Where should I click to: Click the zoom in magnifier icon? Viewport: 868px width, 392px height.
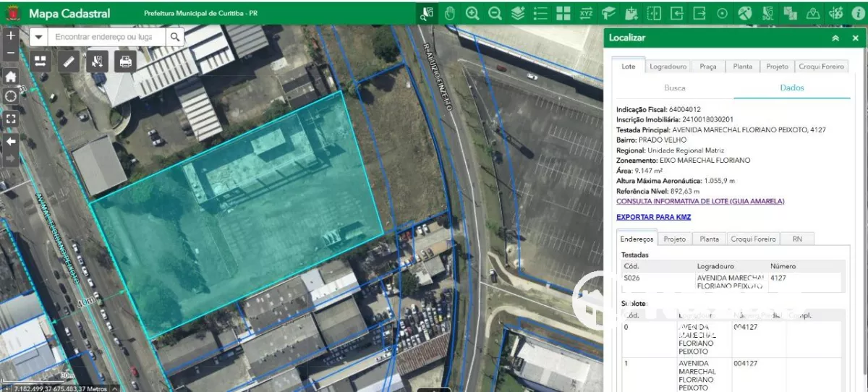(x=472, y=13)
